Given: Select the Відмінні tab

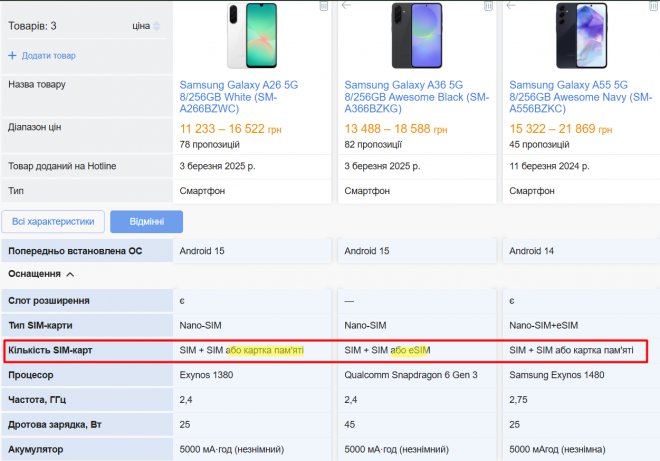Looking at the screenshot, I should 146,222.
